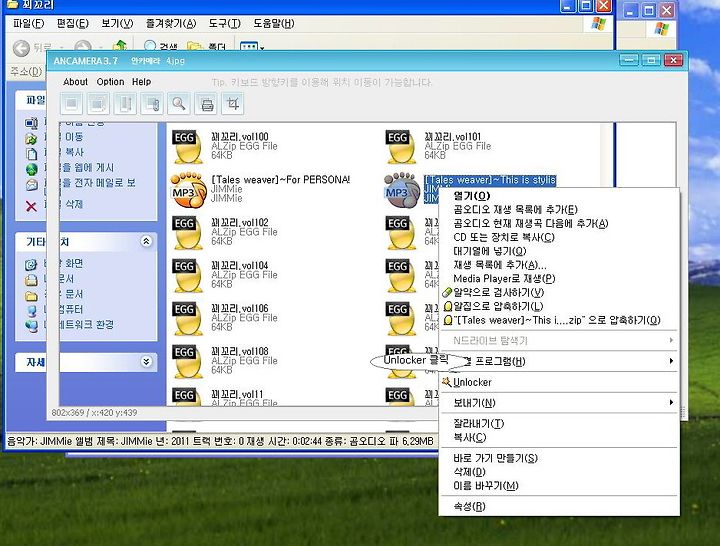Choose 복사(C) in context menu
This screenshot has width=720, height=546.
pyautogui.click(x=559, y=437)
